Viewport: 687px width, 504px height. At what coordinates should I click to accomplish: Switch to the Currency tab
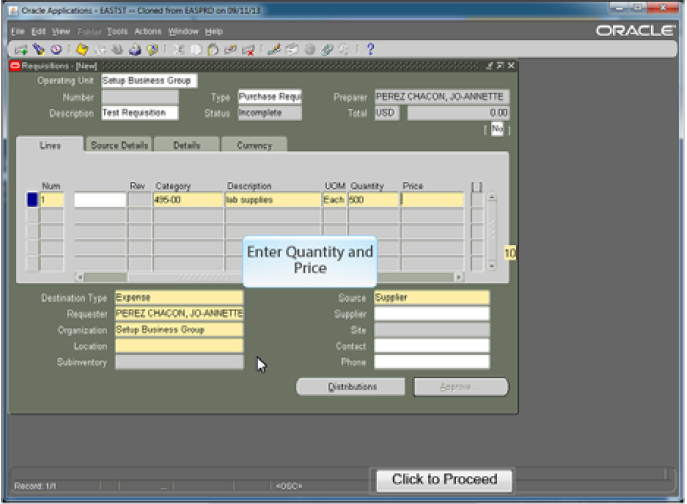click(254, 145)
